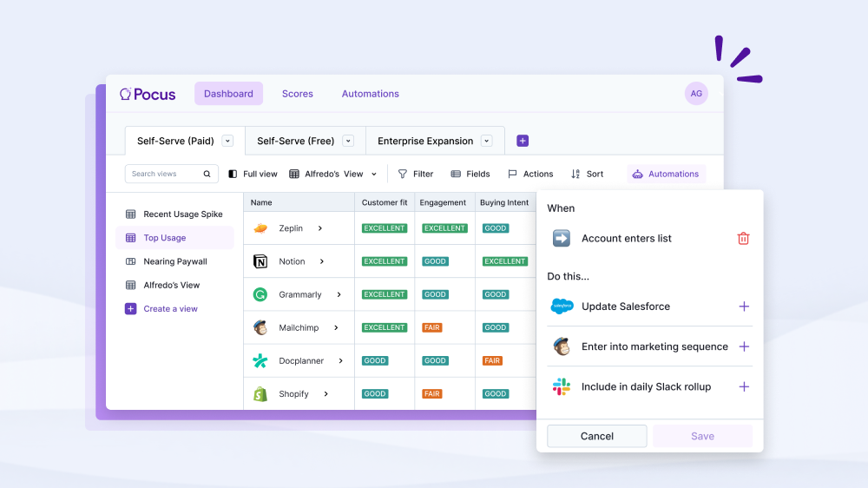Click the Buying Intent column header
Image resolution: width=868 pixels, height=488 pixels.
click(x=504, y=202)
